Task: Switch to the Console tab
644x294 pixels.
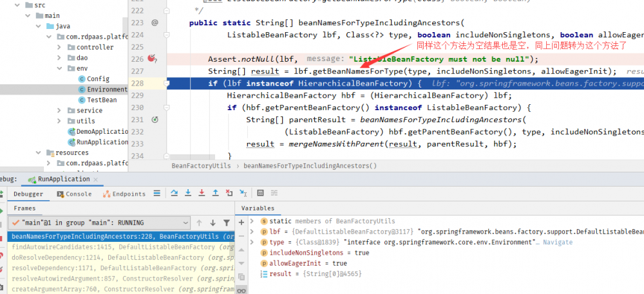Action: (74, 194)
